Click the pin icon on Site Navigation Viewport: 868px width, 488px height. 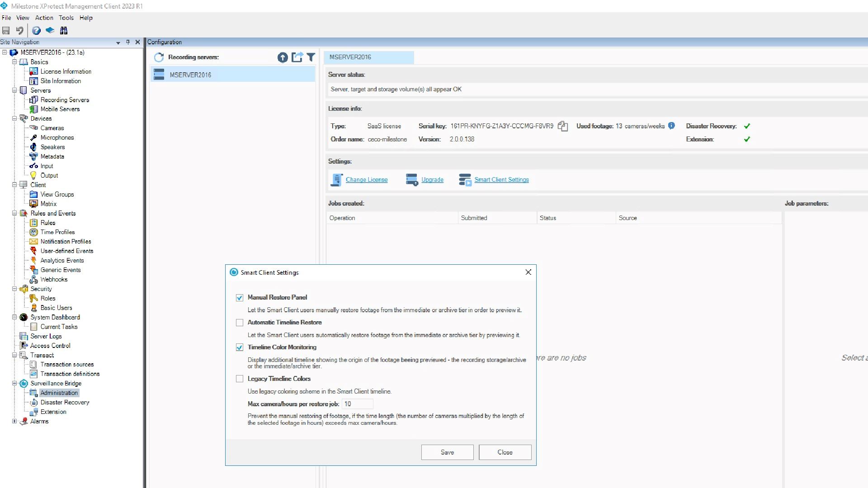tap(128, 42)
